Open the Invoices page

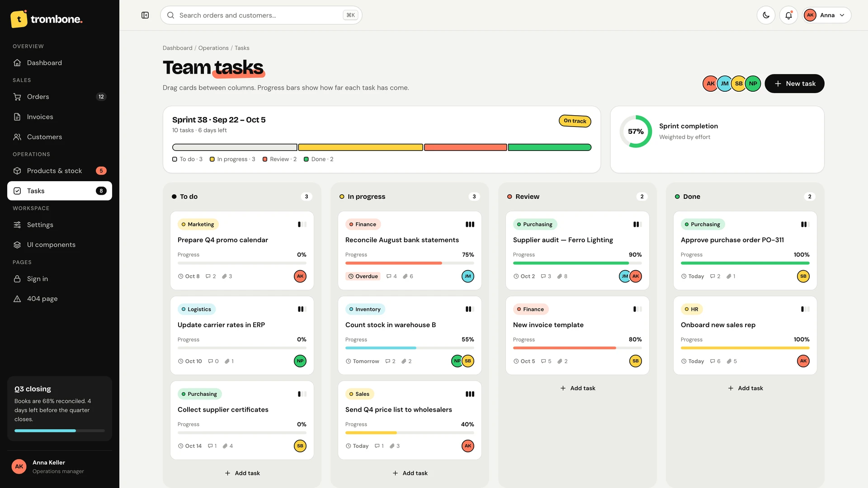click(x=60, y=117)
